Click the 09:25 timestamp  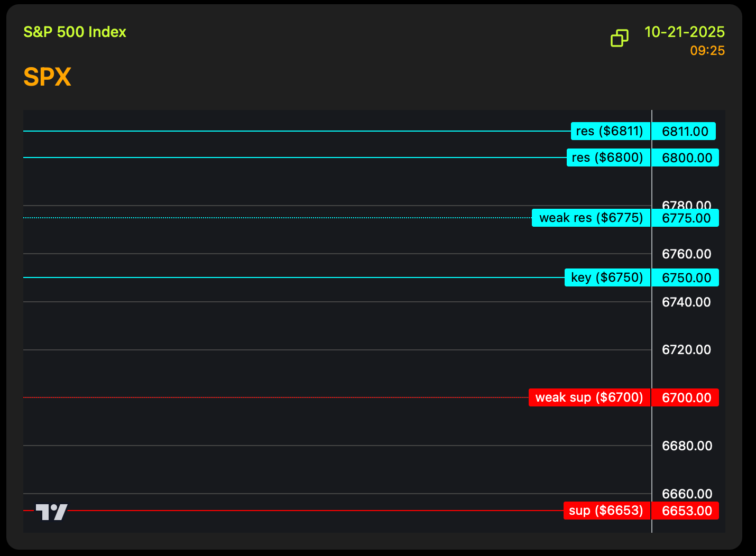point(707,51)
